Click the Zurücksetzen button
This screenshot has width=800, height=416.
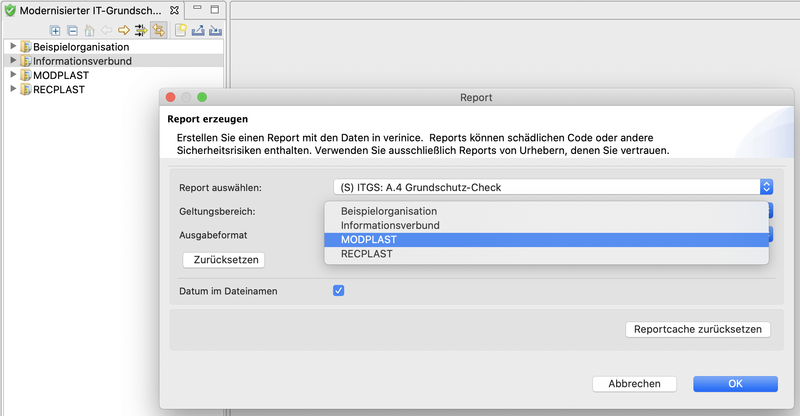pos(224,260)
